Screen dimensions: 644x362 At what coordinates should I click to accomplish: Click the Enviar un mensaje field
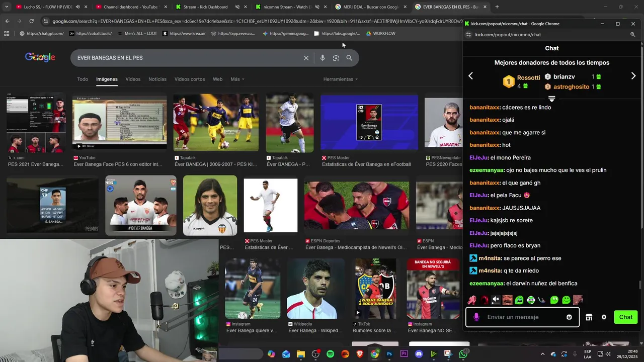(523, 317)
